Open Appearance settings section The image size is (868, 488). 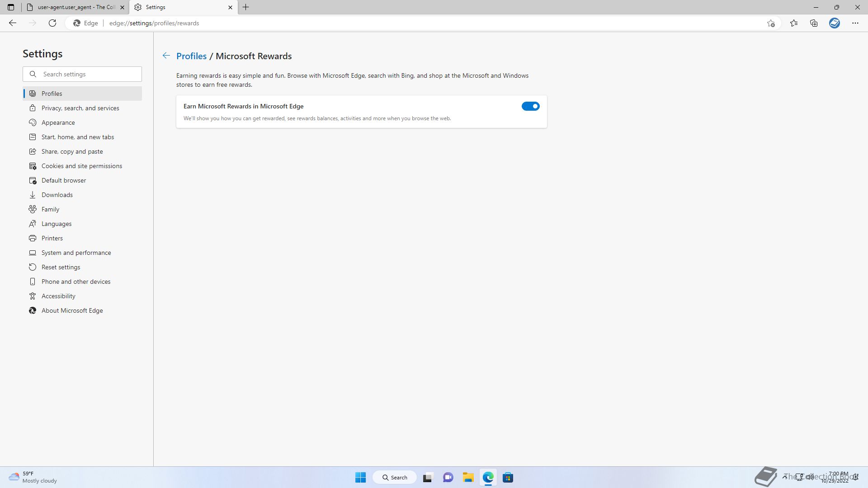(x=82, y=122)
